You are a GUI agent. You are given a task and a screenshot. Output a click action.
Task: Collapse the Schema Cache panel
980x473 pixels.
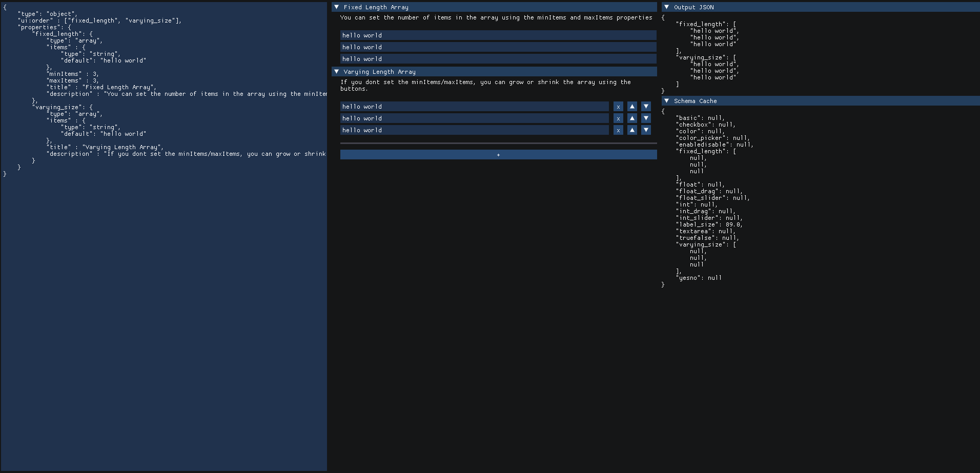pos(821,101)
